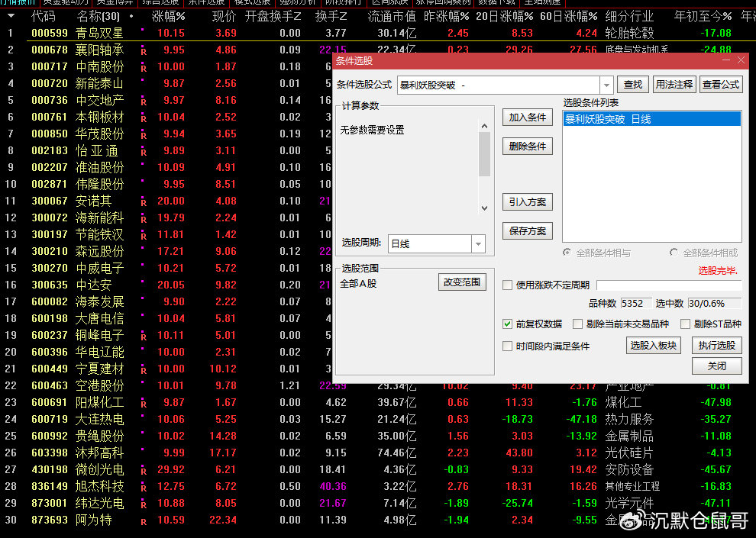The image size is (756, 538).
Task: Open the 条件选股公式 dropdown
Action: click(x=608, y=84)
